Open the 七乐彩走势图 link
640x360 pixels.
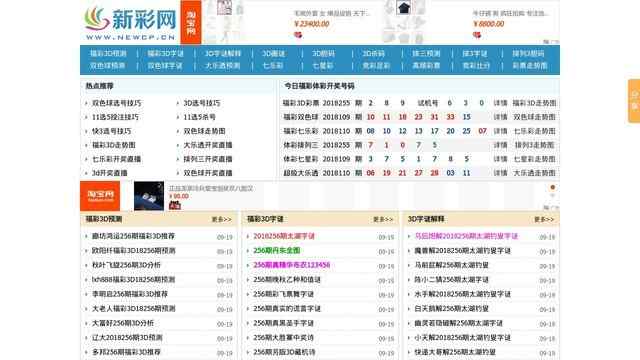534,131
